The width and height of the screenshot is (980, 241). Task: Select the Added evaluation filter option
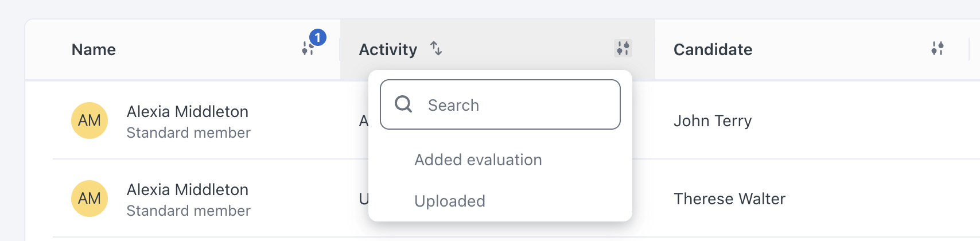pyautogui.click(x=478, y=160)
